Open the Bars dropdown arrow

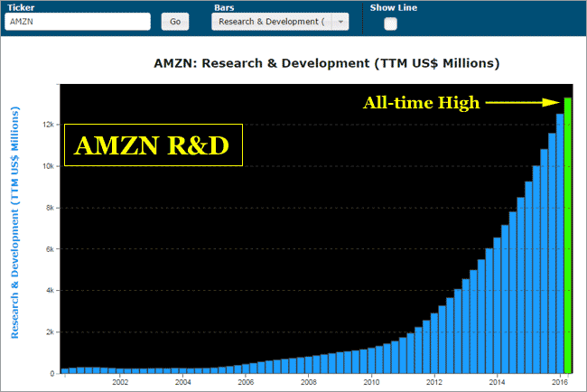click(340, 22)
